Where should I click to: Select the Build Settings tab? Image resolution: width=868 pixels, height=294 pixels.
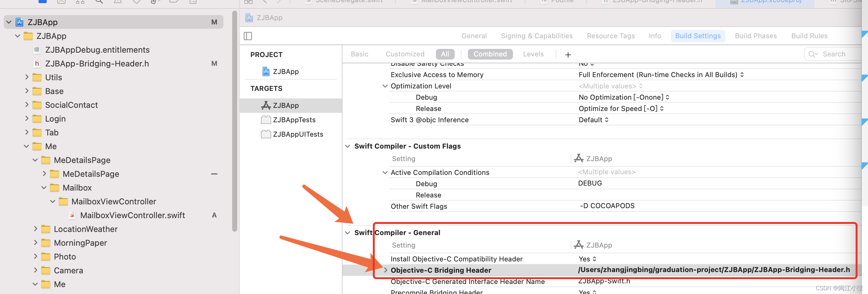click(698, 36)
